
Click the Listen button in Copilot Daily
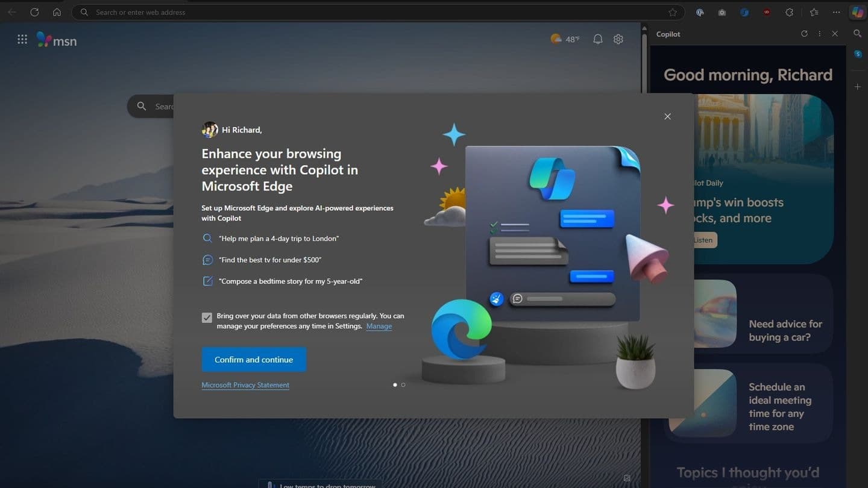(703, 240)
